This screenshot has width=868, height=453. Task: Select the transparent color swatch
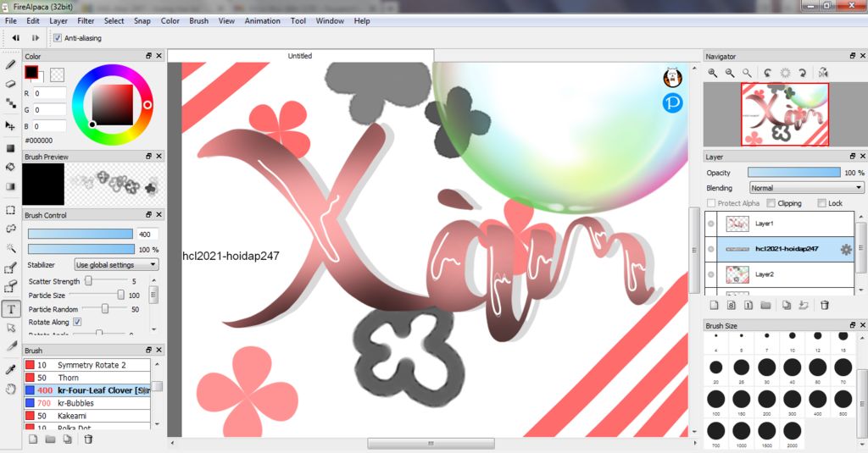[57, 75]
